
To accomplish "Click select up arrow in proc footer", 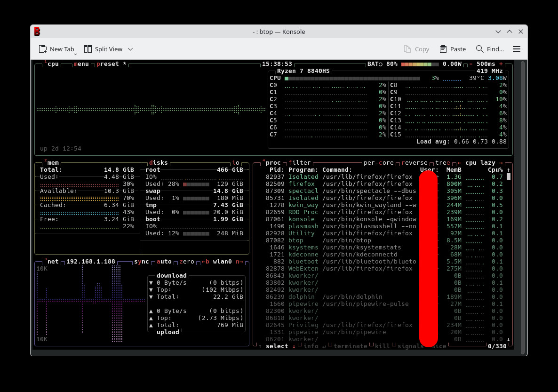I will pos(260,346).
